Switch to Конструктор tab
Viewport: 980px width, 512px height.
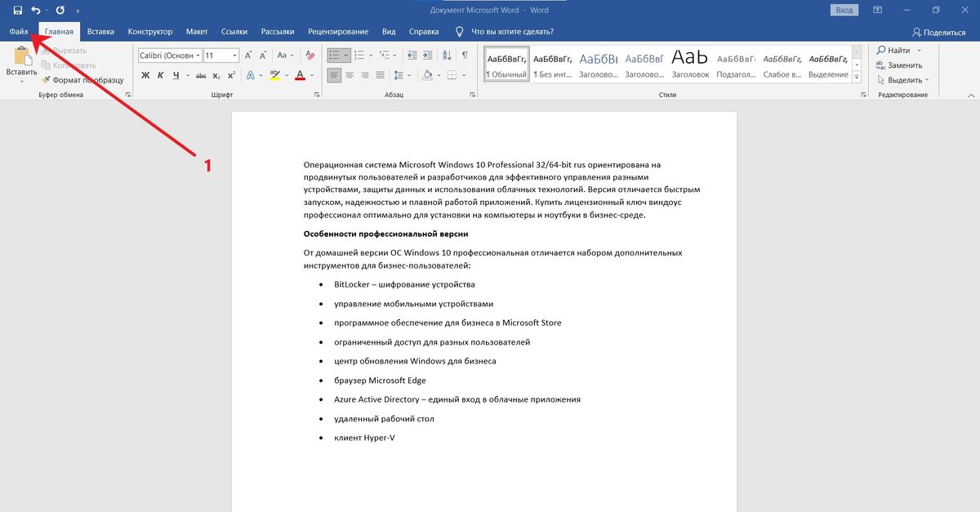150,31
